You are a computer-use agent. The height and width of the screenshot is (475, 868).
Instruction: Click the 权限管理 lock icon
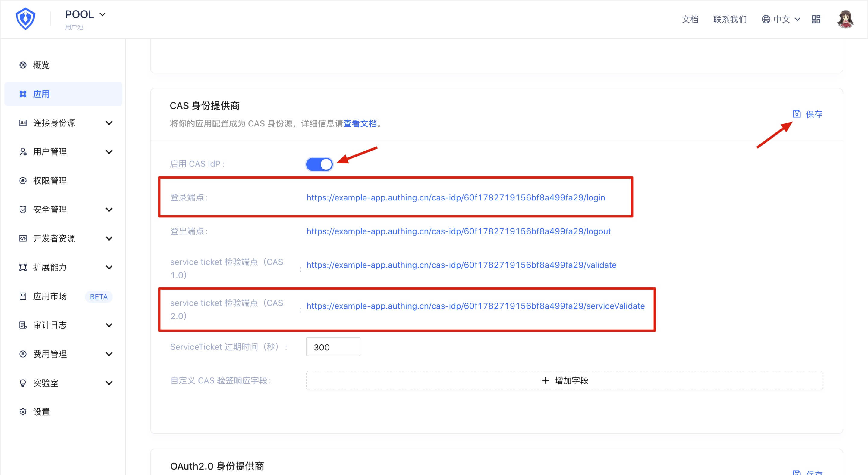pyautogui.click(x=23, y=181)
